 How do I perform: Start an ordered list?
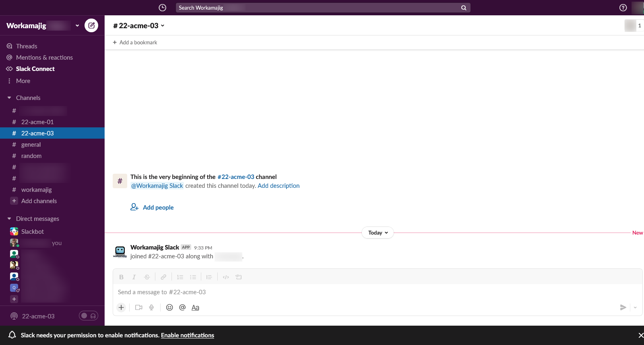180,277
